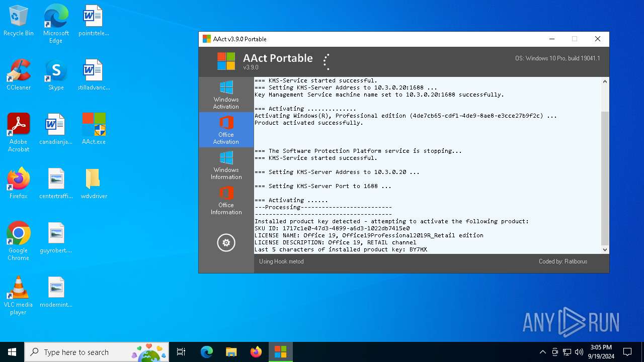Click in the taskbar search box
The image size is (644, 362).
click(x=97, y=352)
